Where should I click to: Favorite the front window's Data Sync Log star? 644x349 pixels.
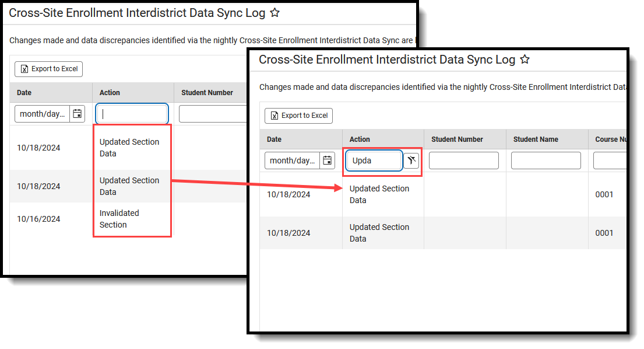[x=525, y=59]
